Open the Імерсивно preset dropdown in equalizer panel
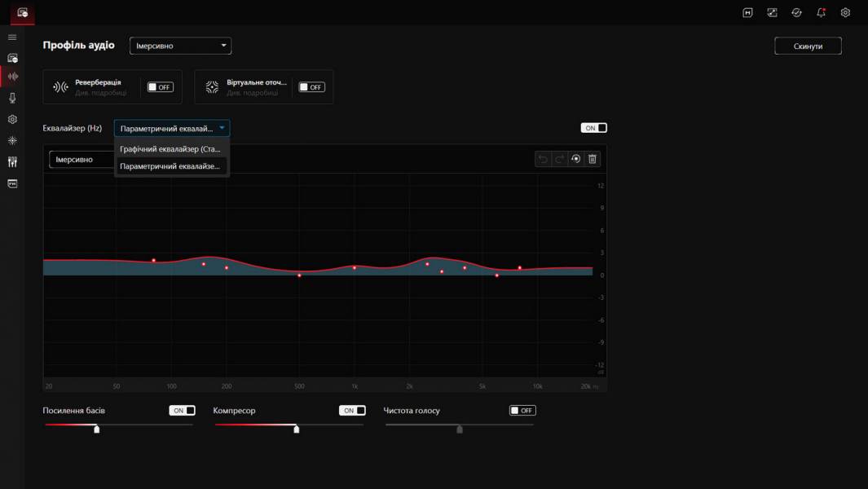The image size is (868, 489). click(82, 160)
